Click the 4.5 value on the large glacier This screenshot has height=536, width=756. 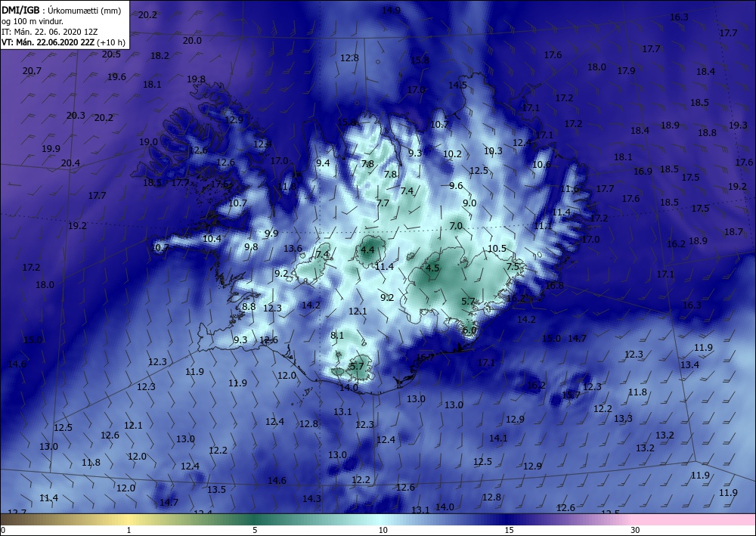pos(432,268)
